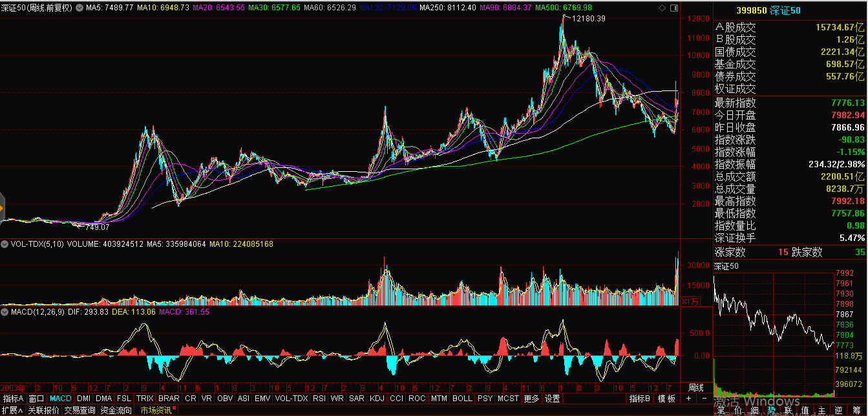Switch to the 资金流向 tab

(x=116, y=410)
